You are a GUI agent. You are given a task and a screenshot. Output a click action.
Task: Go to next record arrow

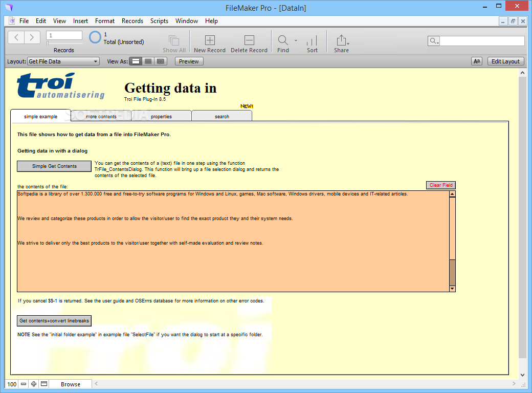(32, 37)
